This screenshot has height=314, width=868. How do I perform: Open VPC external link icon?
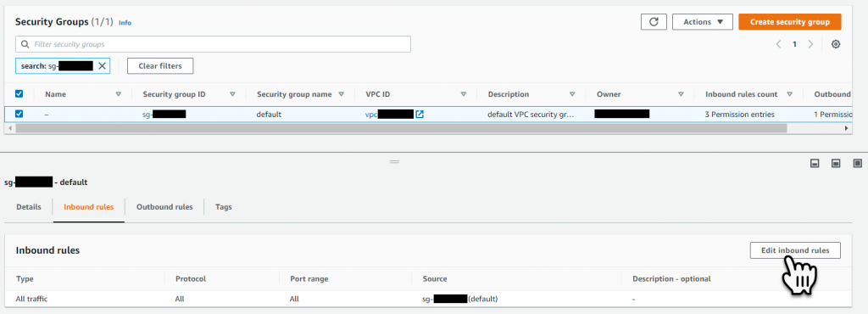420,115
